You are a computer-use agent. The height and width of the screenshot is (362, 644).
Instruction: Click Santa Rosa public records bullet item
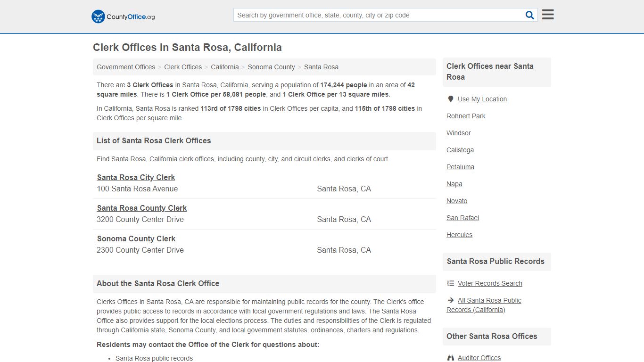[x=154, y=358]
